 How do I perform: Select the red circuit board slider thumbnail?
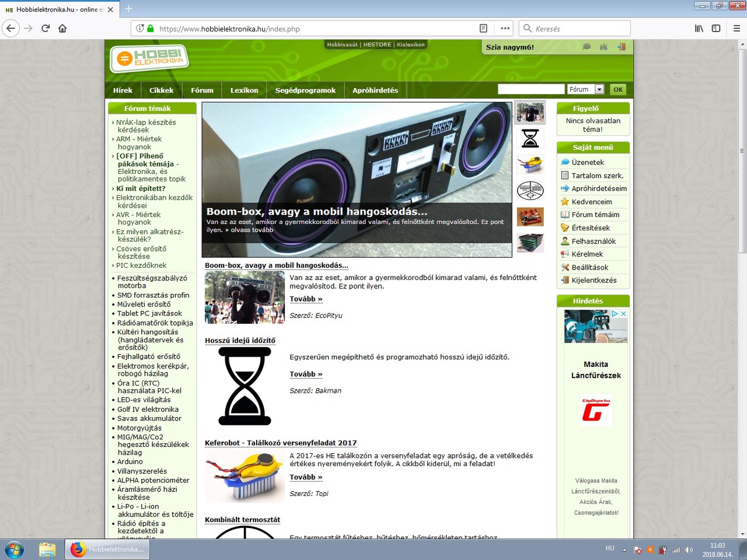[530, 216]
